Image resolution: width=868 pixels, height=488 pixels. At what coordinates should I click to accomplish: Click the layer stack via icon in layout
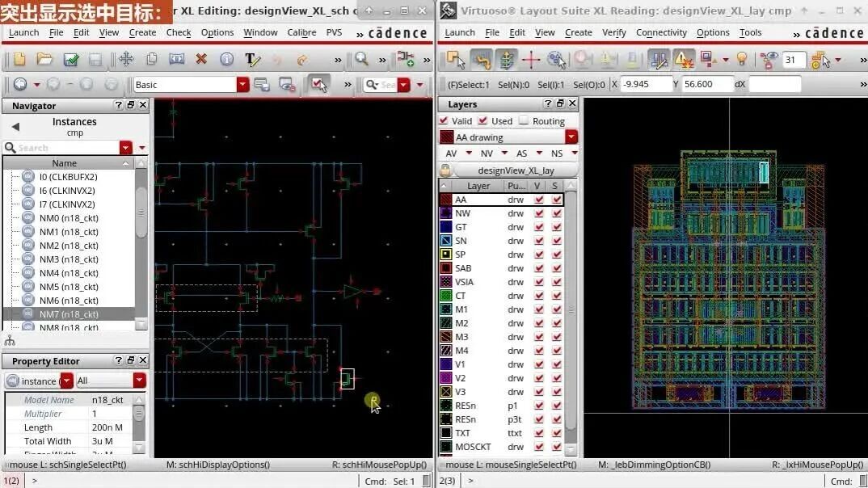coord(506,59)
